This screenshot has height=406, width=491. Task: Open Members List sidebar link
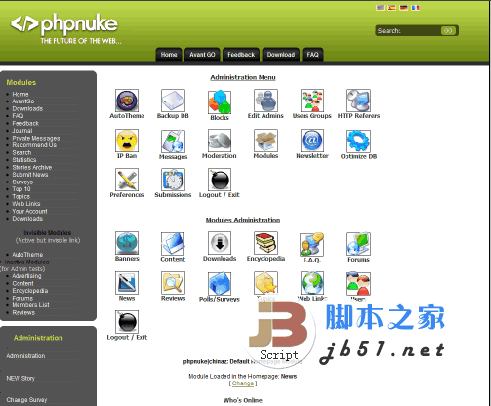(31, 305)
